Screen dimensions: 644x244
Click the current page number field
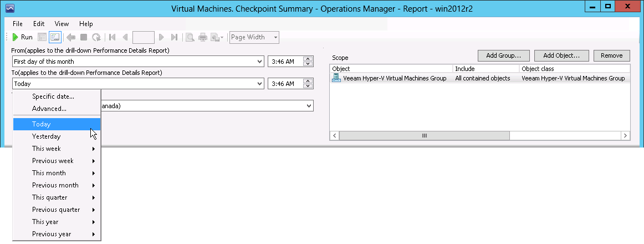pos(144,37)
